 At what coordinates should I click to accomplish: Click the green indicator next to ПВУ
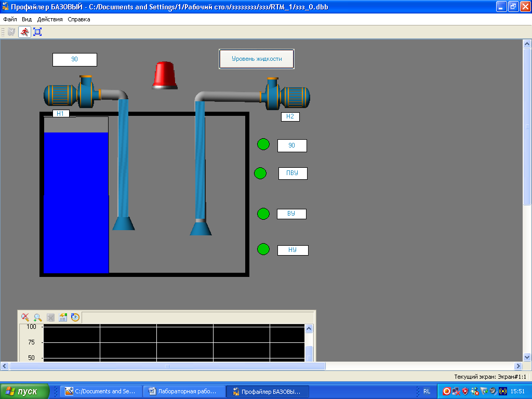coord(260,173)
